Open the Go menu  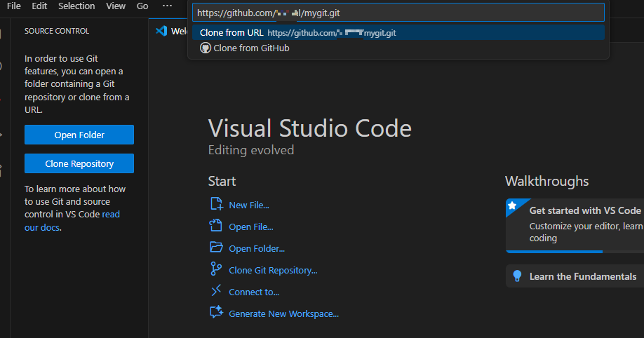[x=142, y=6]
